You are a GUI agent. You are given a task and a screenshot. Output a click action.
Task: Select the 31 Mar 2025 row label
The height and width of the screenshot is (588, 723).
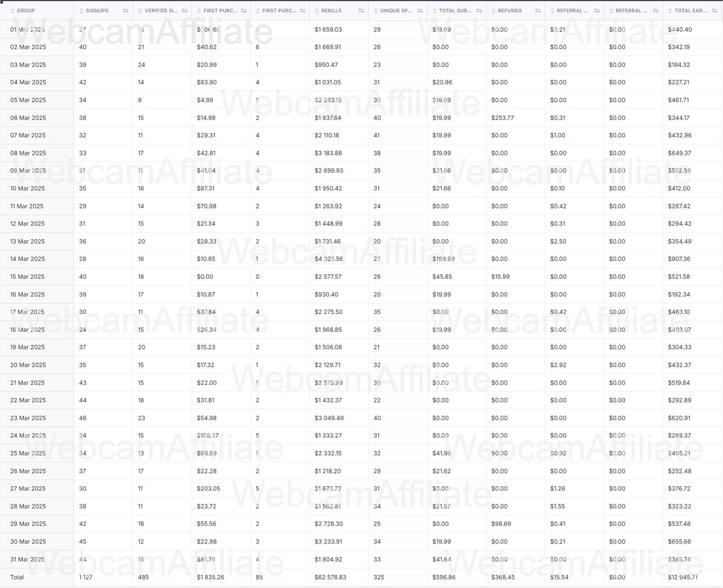pos(27,559)
